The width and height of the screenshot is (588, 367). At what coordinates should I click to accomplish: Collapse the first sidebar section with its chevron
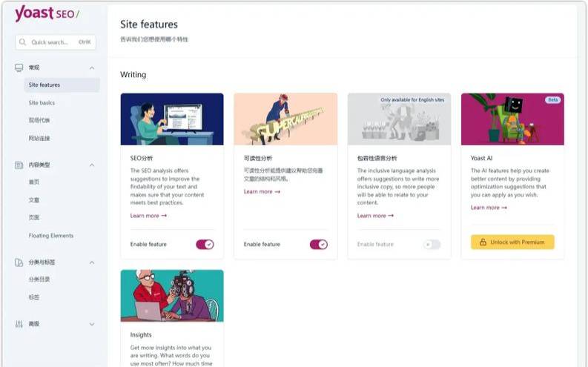coord(92,68)
